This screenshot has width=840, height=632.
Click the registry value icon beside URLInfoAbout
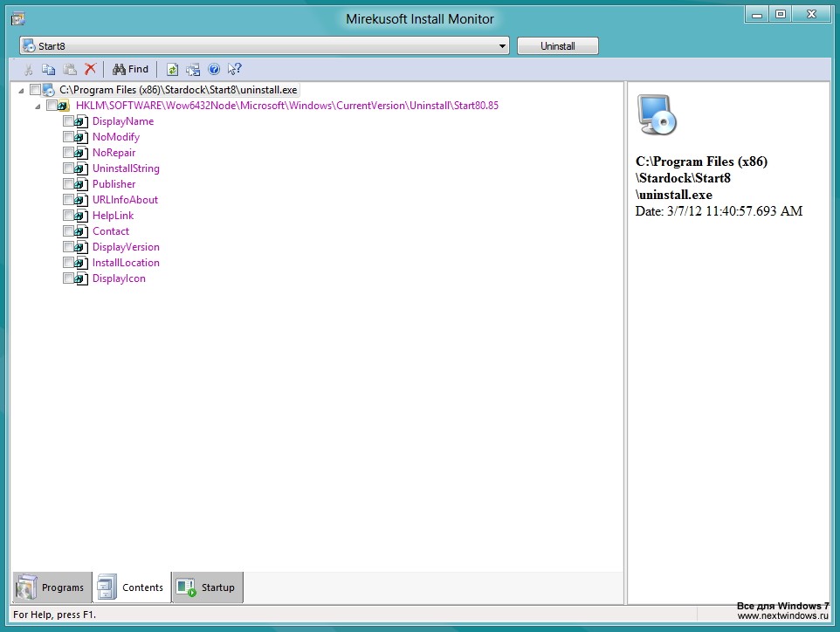click(x=81, y=200)
